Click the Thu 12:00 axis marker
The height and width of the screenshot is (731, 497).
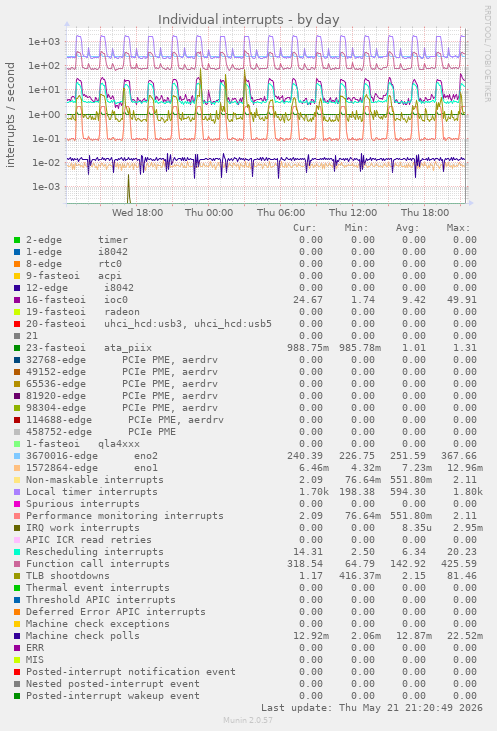click(x=353, y=213)
